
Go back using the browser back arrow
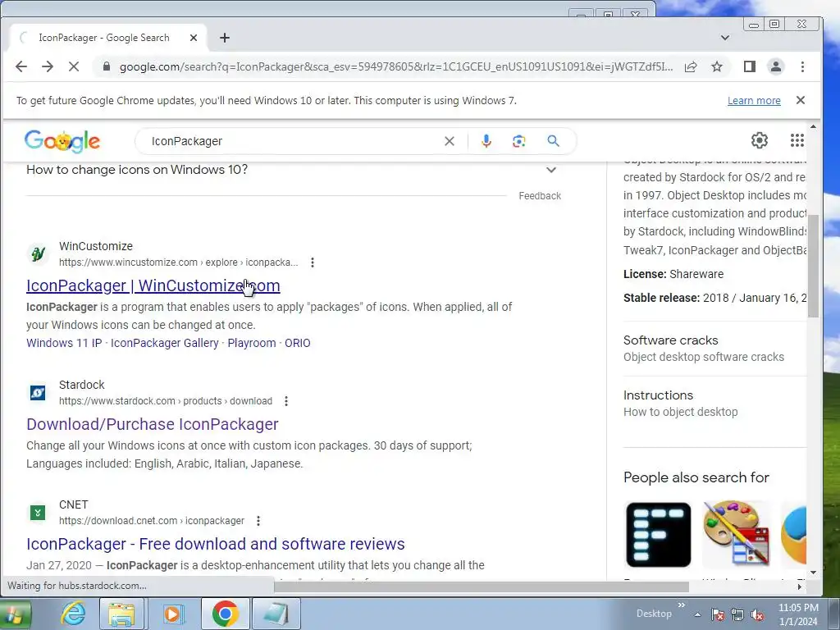pos(21,66)
